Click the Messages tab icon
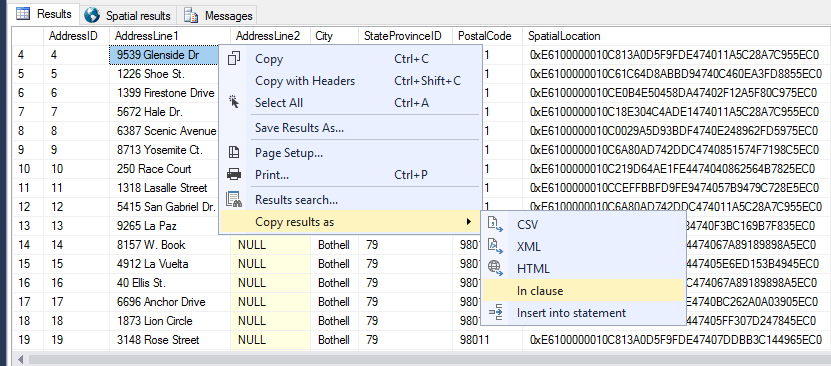Viewport: 831px width, 366px height. click(191, 16)
